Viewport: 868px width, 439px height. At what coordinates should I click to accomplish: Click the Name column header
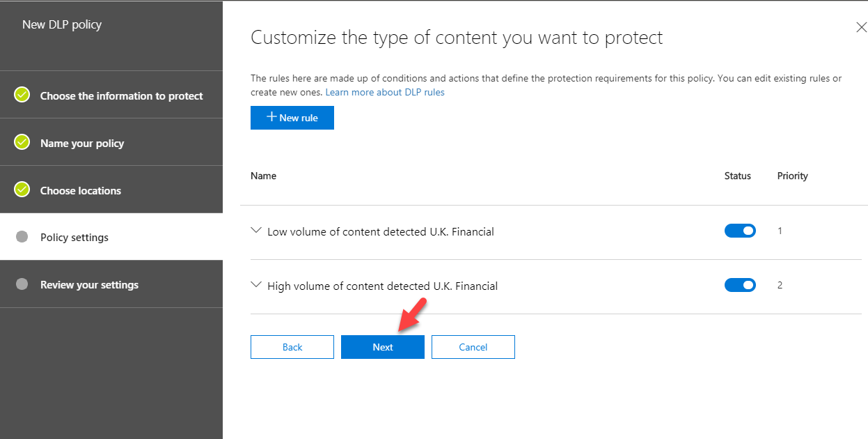tap(263, 176)
